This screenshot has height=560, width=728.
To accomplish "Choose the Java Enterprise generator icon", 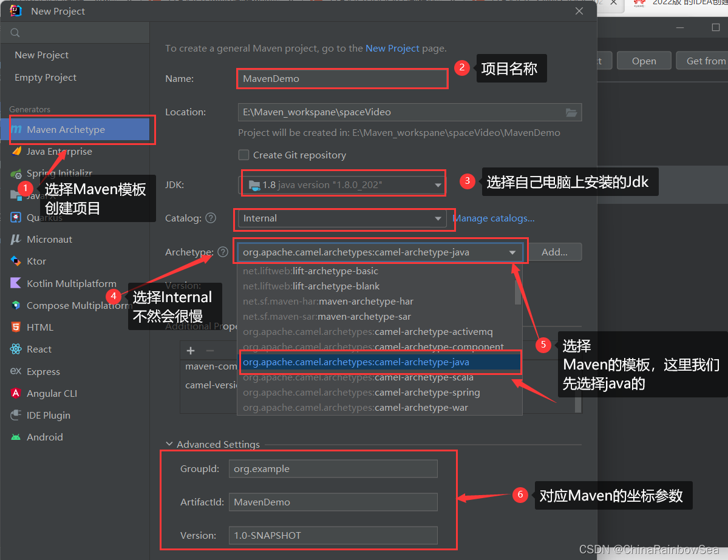I will coord(16,151).
